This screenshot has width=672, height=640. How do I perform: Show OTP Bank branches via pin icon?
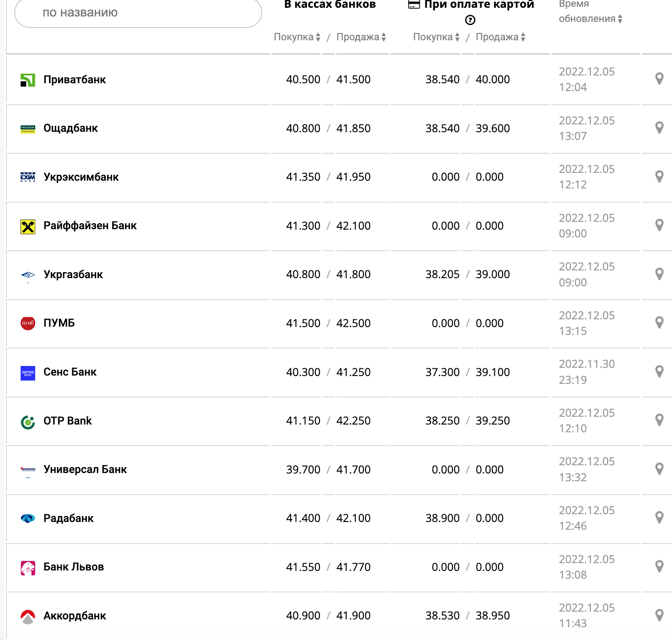(x=659, y=420)
